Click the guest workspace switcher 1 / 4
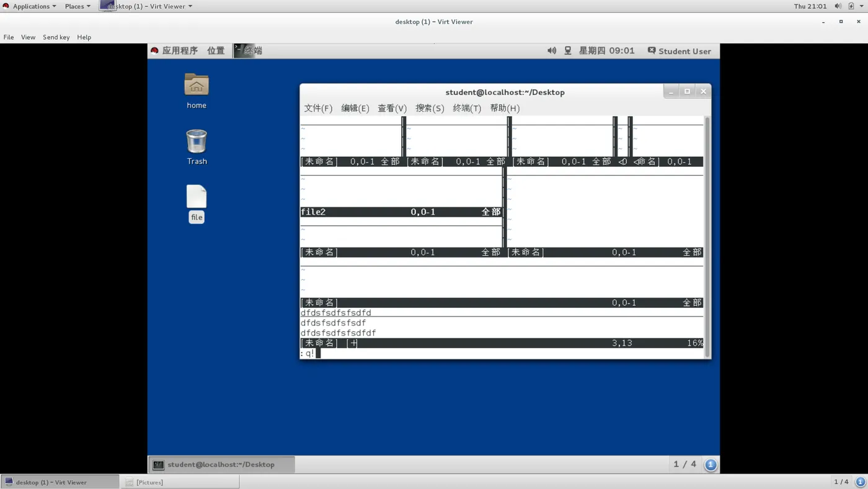Viewport: 868px width, 489px height. tap(685, 464)
